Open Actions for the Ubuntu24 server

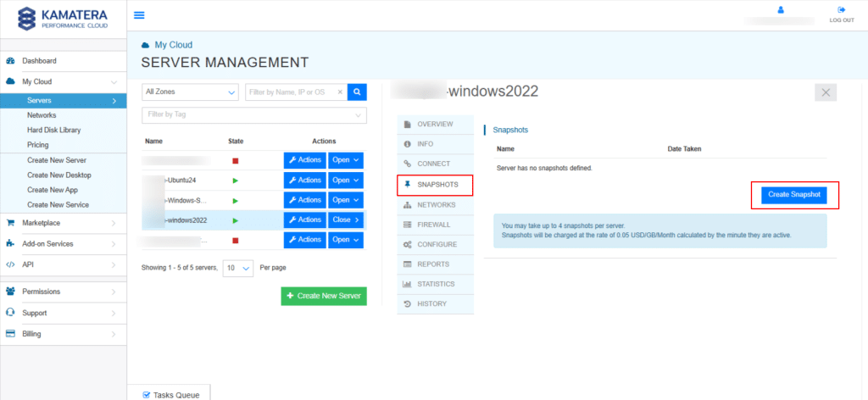[303, 181]
